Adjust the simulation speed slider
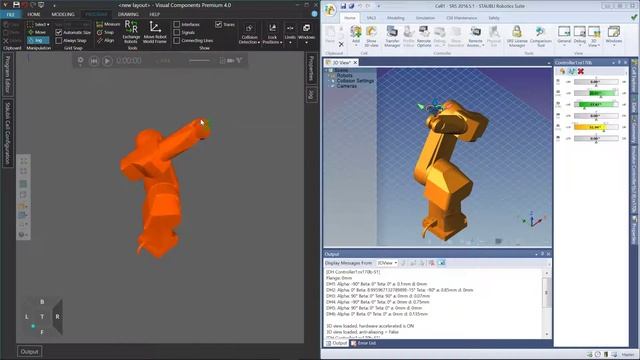The height and width of the screenshot is (360, 640). 199,60
